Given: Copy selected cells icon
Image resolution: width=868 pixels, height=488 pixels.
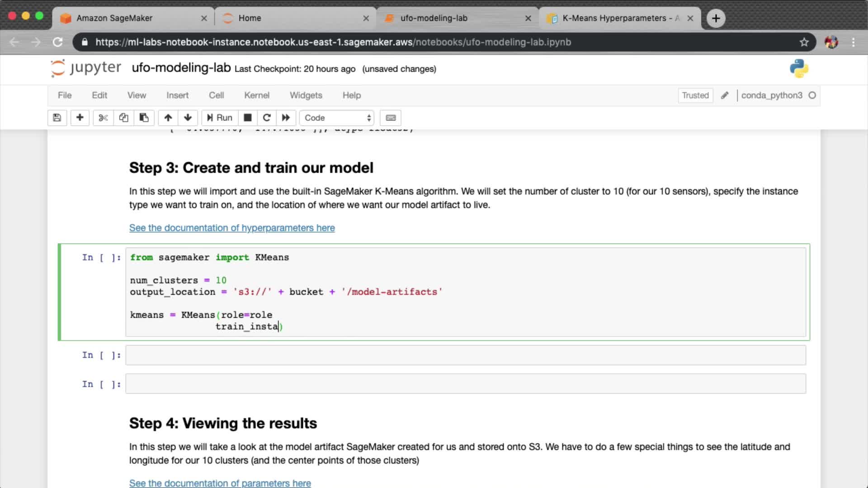Looking at the screenshot, I should click(123, 118).
